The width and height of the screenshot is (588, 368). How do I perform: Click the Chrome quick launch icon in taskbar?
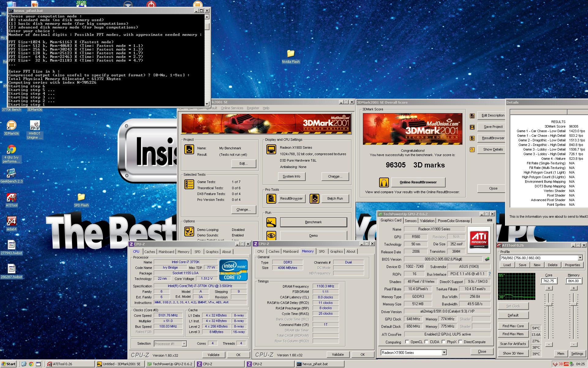(x=31, y=364)
